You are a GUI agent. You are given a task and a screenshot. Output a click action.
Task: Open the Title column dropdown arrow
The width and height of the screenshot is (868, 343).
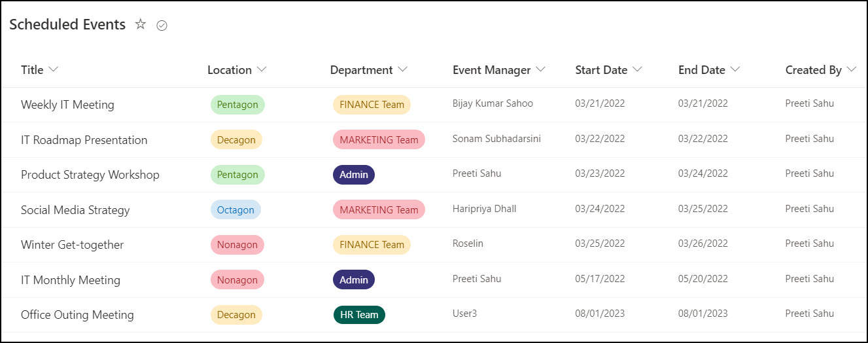54,69
